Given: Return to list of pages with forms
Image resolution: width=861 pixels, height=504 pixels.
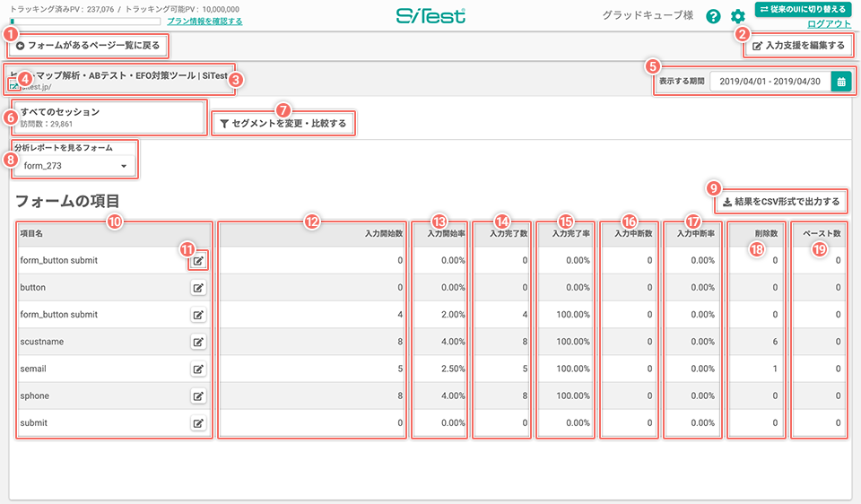Looking at the screenshot, I should pos(88,46).
